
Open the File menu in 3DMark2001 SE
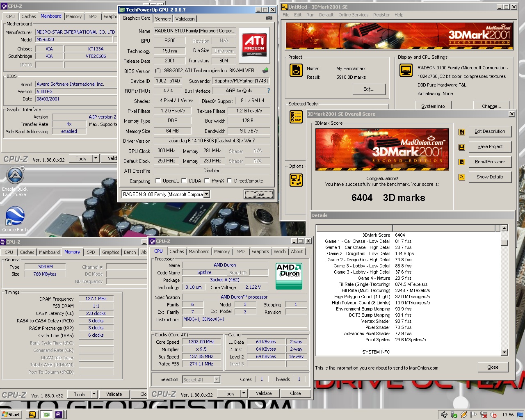pyautogui.click(x=286, y=15)
